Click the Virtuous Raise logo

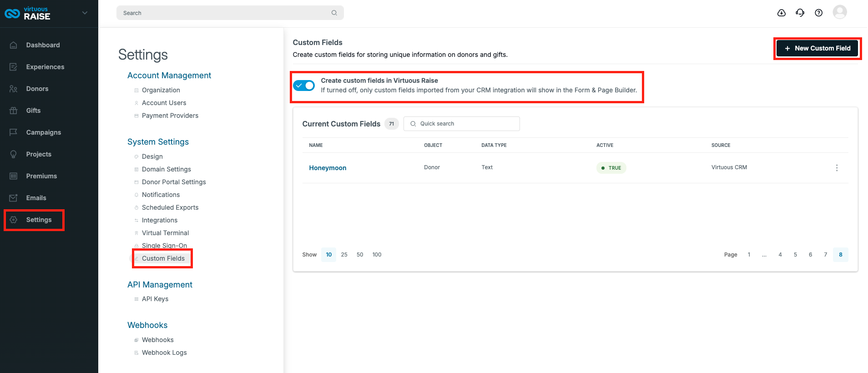(27, 13)
